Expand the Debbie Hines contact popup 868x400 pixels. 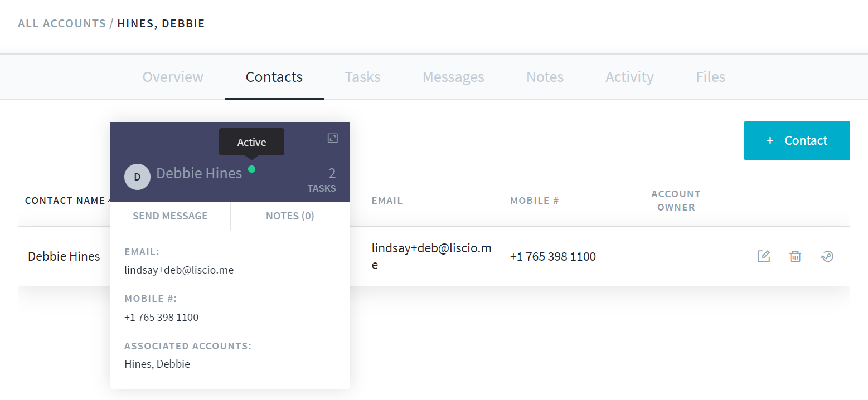coord(333,138)
